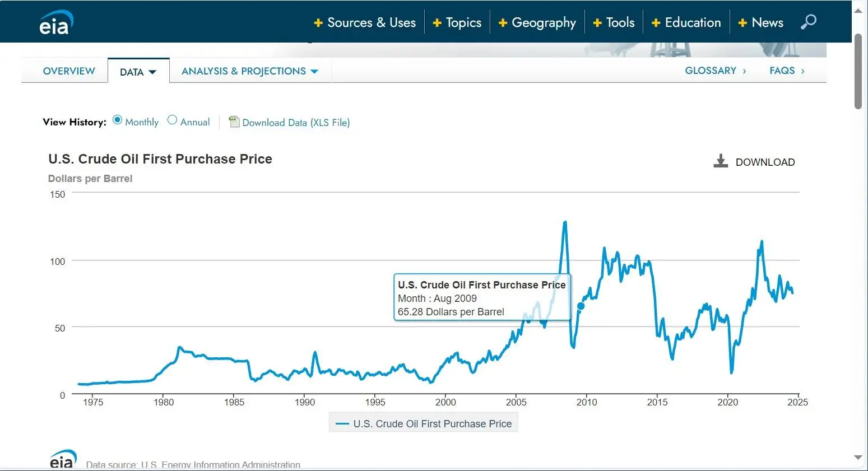868x471 pixels.
Task: Click the EIA logo in header
Action: 56,23
